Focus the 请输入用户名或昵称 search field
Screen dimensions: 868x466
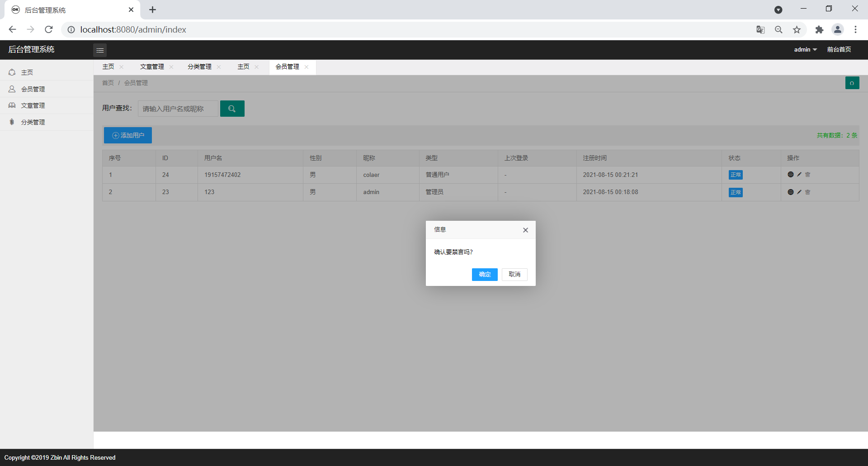point(178,109)
